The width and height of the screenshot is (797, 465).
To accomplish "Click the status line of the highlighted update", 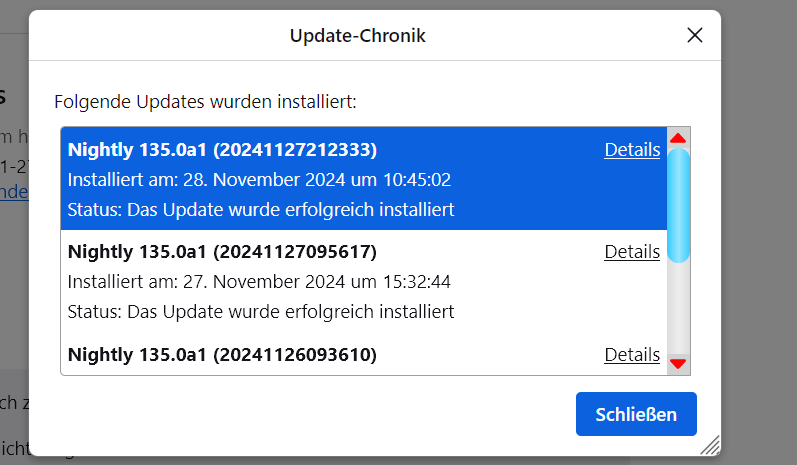I will pos(261,210).
